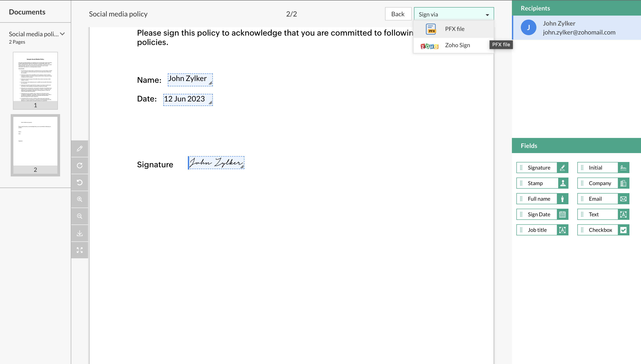Screen dimensions: 641x364
Task: Select the Stamp field icon
Action: coord(563,183)
